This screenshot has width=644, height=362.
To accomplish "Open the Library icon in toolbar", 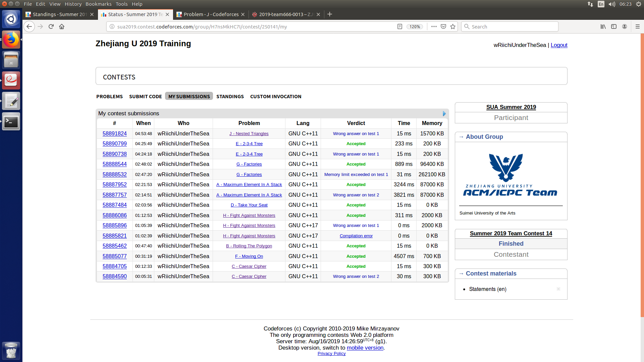I will 603,26.
